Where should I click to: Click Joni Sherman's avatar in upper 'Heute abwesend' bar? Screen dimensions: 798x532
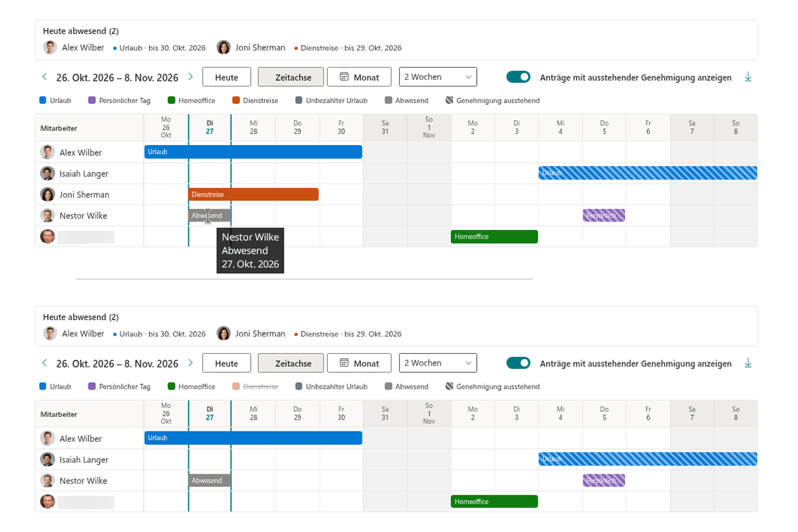coord(224,47)
